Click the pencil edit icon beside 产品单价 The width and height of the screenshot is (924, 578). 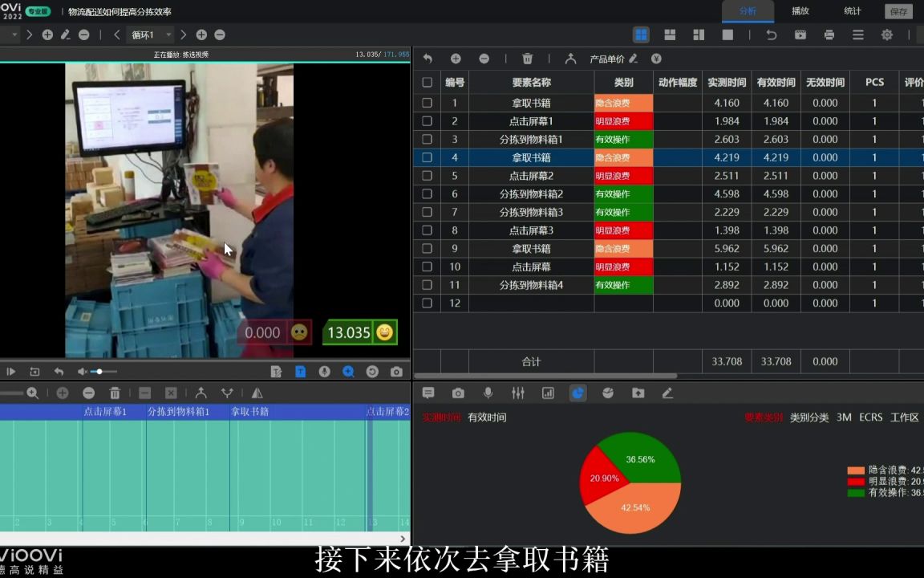point(634,59)
